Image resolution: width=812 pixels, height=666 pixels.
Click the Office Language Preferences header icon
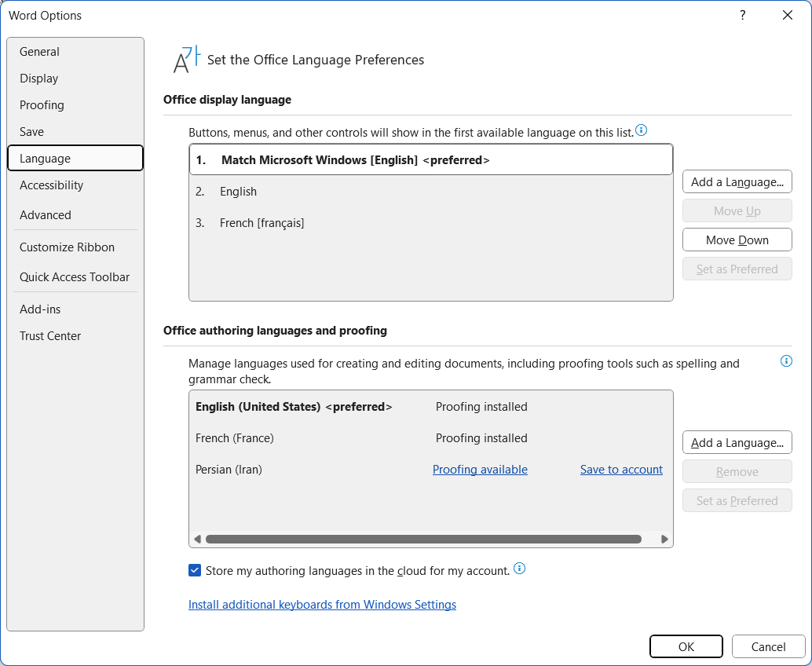pos(186,60)
